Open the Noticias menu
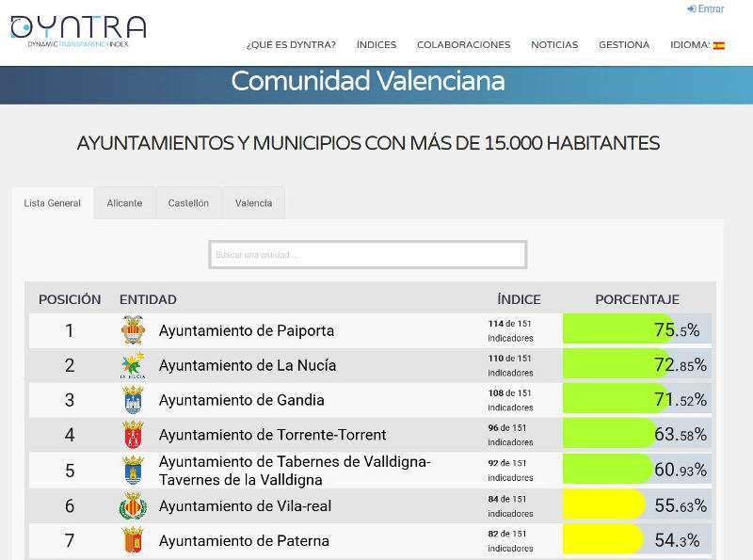Screen dimensions: 753x560 click(554, 44)
